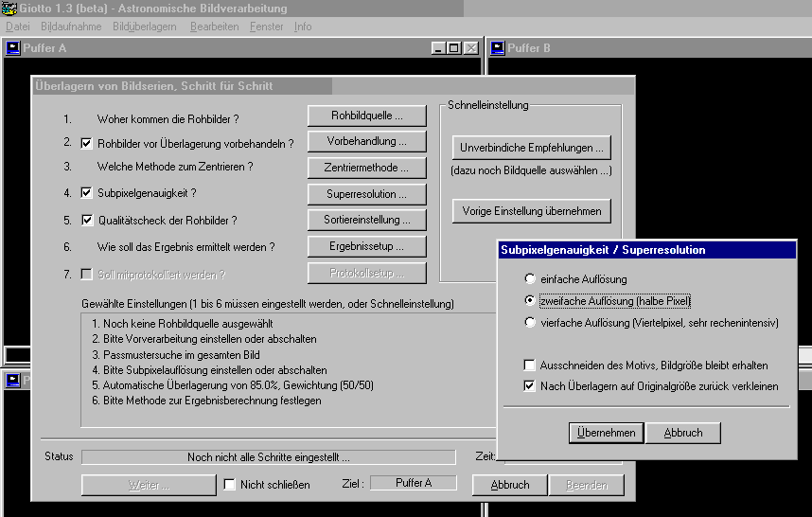
Task: Click the Rohbildquelle button
Action: point(366,116)
